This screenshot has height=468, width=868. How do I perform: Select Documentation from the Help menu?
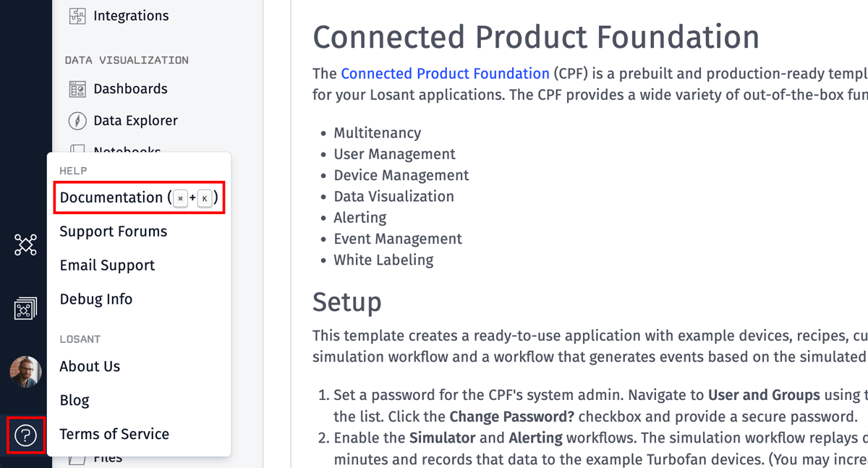(111, 197)
